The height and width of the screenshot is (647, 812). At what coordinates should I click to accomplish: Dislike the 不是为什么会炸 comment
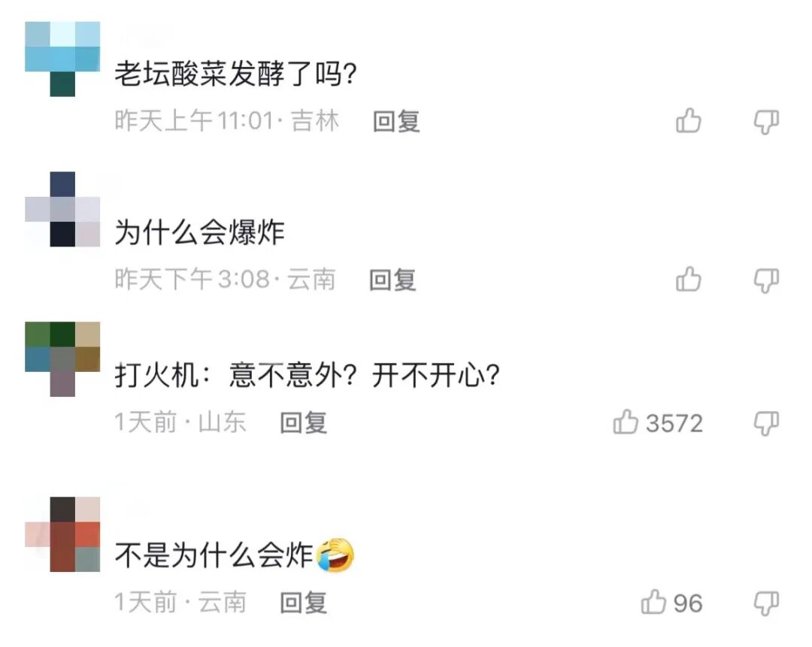pos(766,603)
